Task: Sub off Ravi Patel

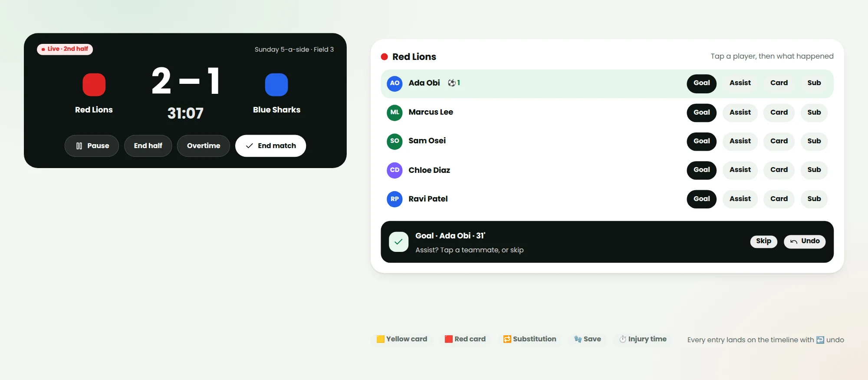Action: tap(814, 199)
